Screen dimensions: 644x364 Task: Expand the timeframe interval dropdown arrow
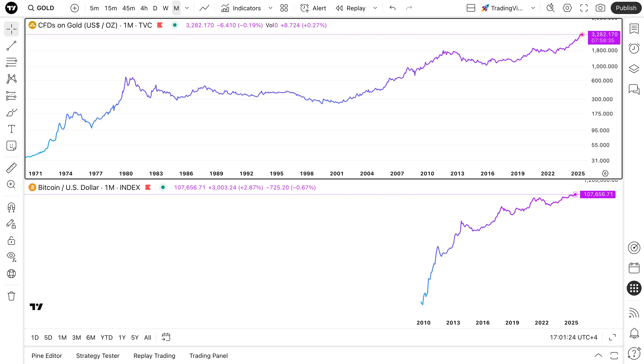pyautogui.click(x=187, y=8)
